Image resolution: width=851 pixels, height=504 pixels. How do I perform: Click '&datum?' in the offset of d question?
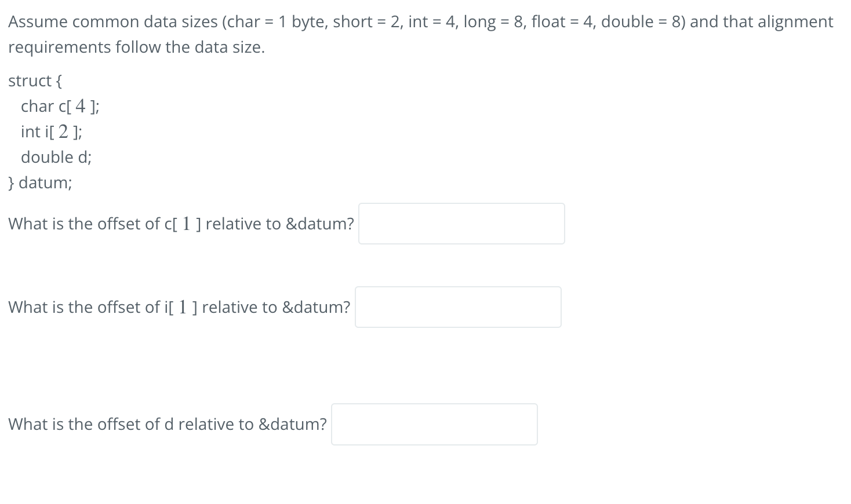pos(293,424)
